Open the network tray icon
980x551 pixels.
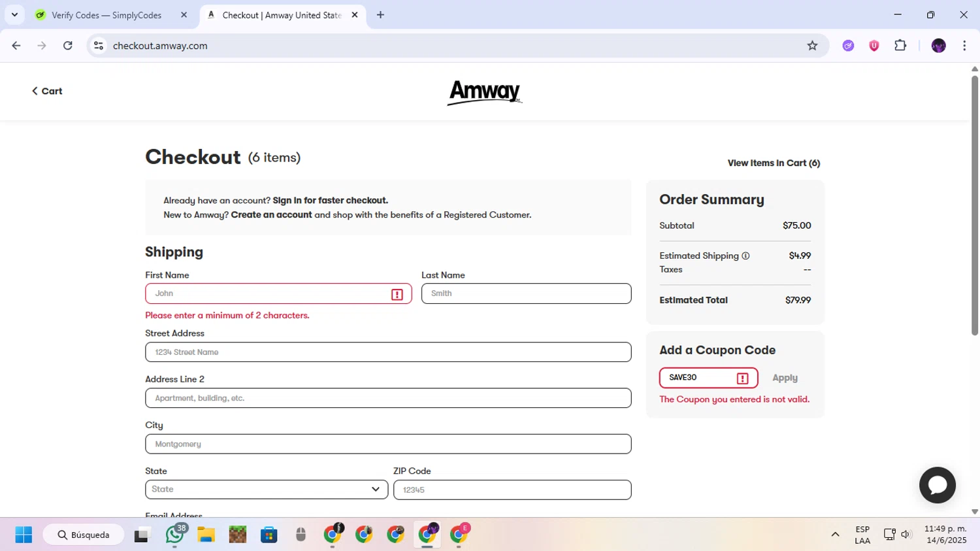coord(889,535)
